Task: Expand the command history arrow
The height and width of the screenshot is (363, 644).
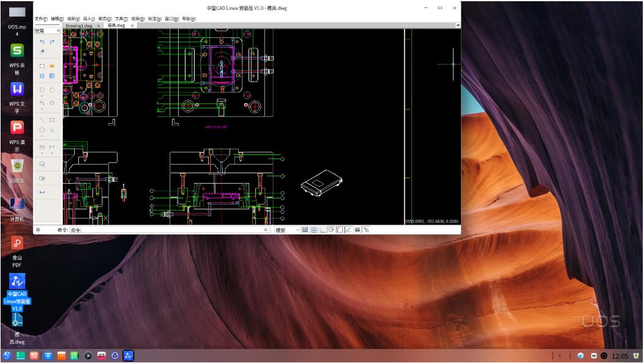Action: [266, 230]
